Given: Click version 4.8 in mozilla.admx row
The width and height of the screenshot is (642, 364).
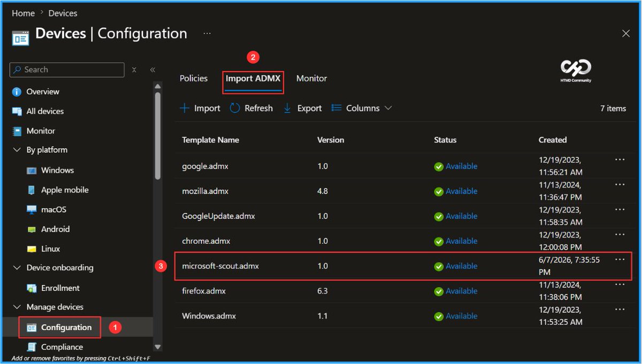Looking at the screenshot, I should 323,191.
